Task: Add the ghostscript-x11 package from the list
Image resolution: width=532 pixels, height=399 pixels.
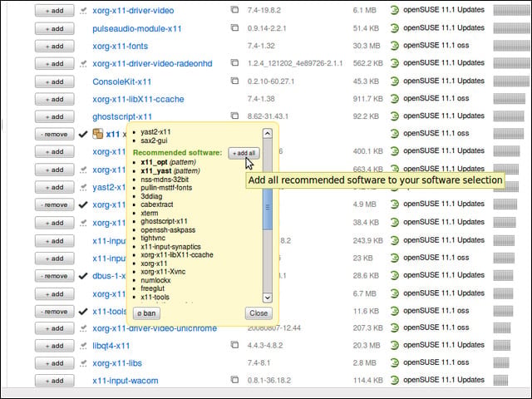Action: click(x=54, y=116)
